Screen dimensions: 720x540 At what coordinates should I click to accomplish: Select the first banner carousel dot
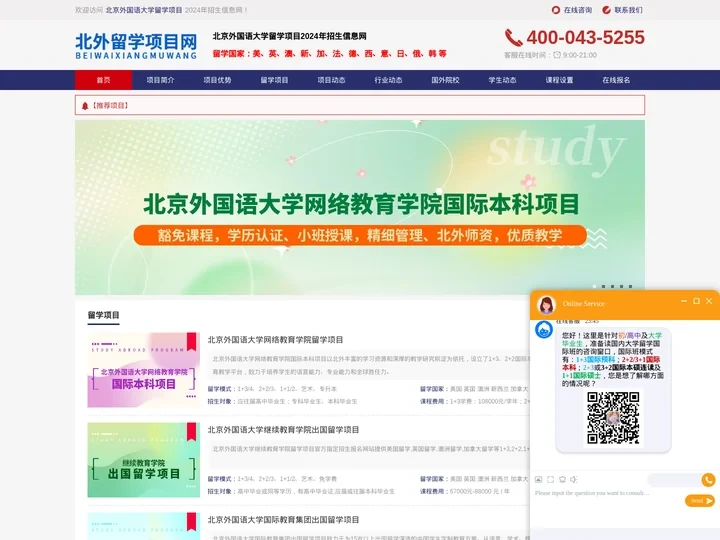(x=595, y=287)
